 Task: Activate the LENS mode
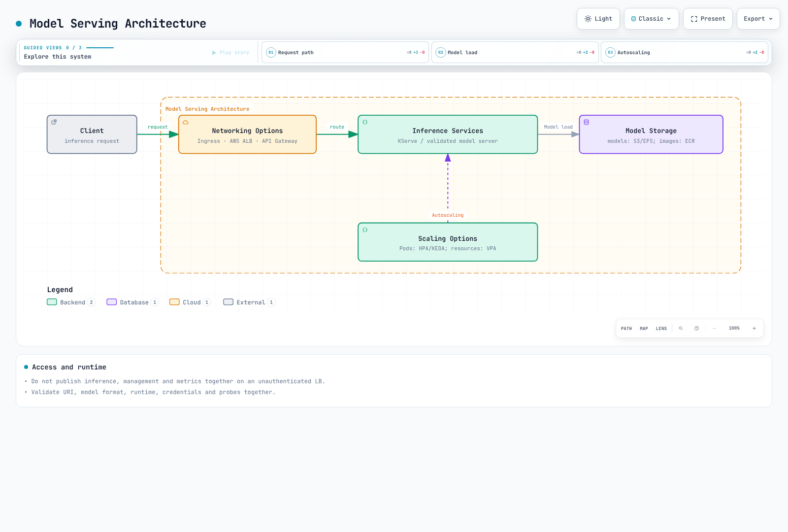[x=661, y=329]
